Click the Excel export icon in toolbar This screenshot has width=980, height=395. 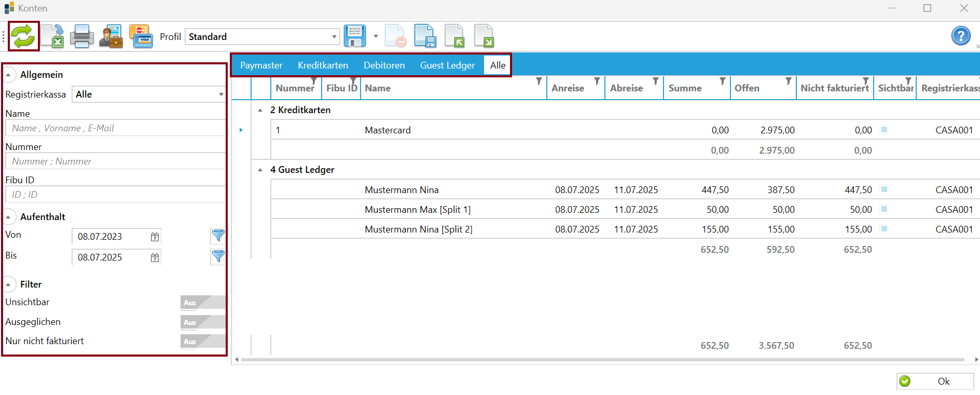tap(52, 36)
